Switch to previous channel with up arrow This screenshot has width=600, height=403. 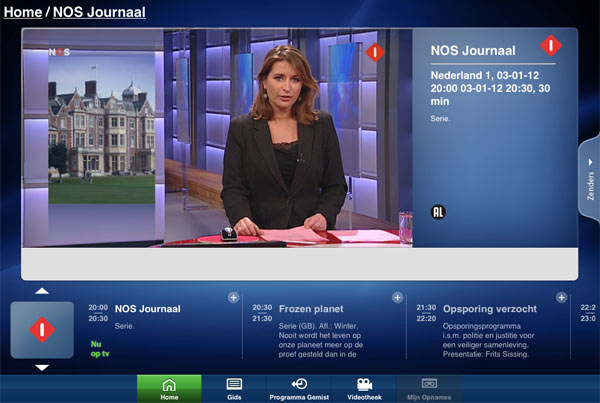pos(42,291)
